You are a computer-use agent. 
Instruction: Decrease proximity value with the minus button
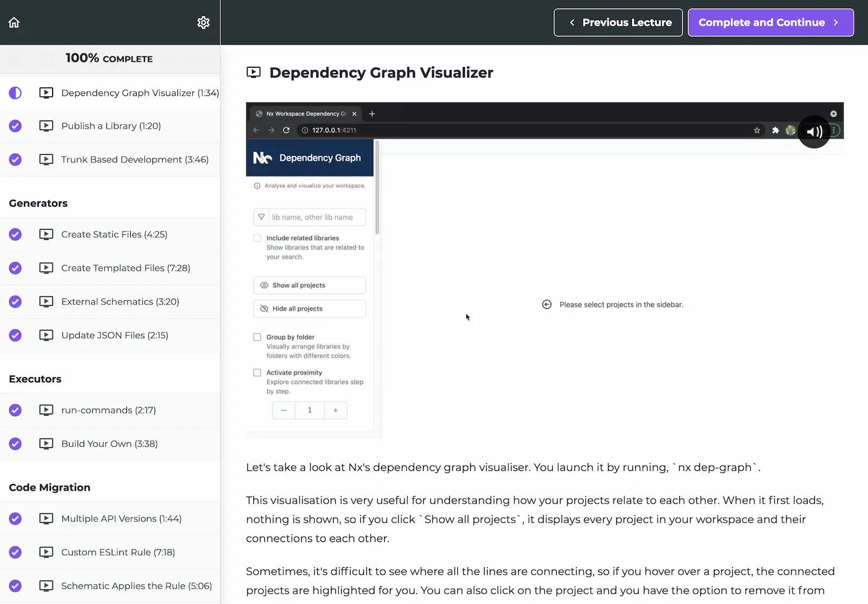284,410
